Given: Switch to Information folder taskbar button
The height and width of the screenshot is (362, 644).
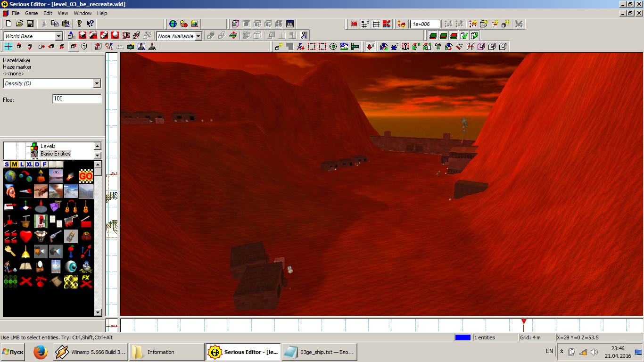Looking at the screenshot, I should tap(166, 352).
